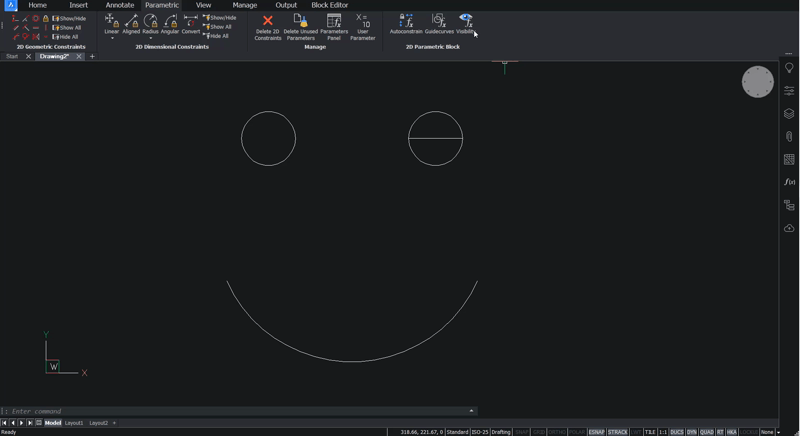
Task: Jump to first layout tab arrow
Action: pyautogui.click(x=4, y=423)
